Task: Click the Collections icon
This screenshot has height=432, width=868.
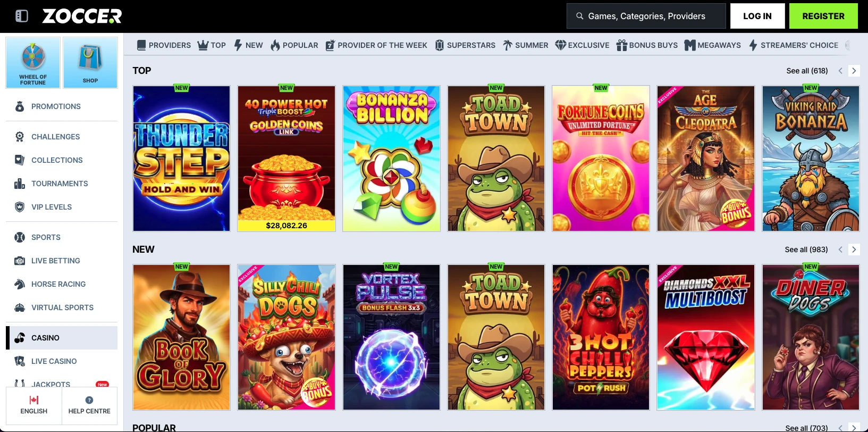Action: click(x=20, y=160)
